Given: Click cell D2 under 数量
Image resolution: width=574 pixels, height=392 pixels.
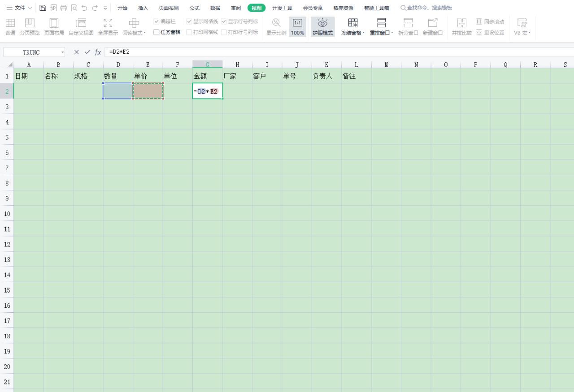Looking at the screenshot, I should pyautogui.click(x=118, y=91).
